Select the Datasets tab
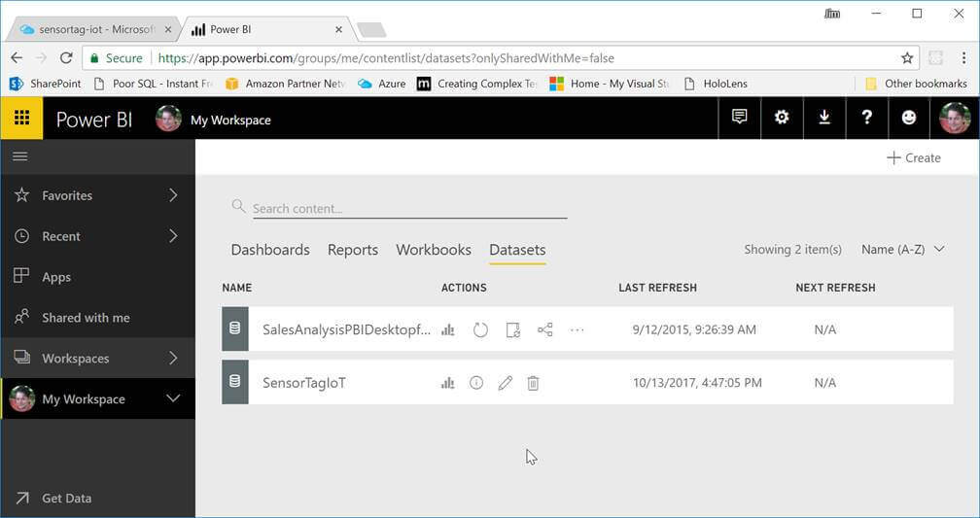This screenshot has width=980, height=518. (517, 250)
